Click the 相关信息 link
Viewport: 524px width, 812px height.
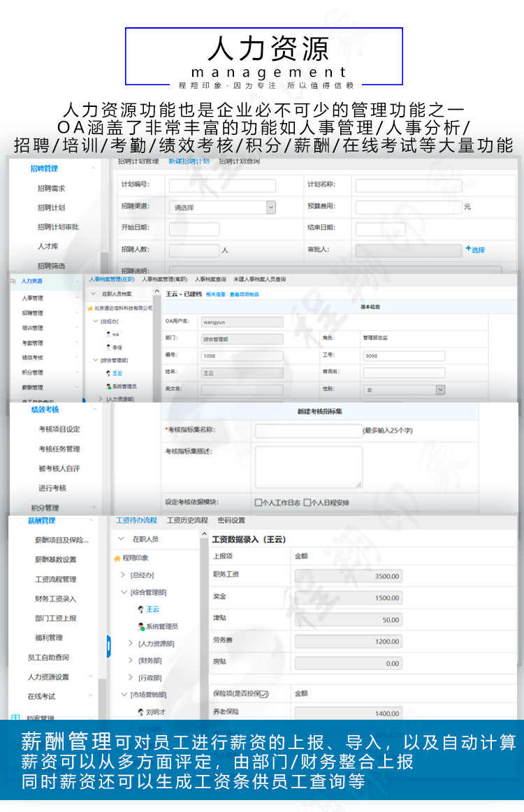[x=215, y=294]
